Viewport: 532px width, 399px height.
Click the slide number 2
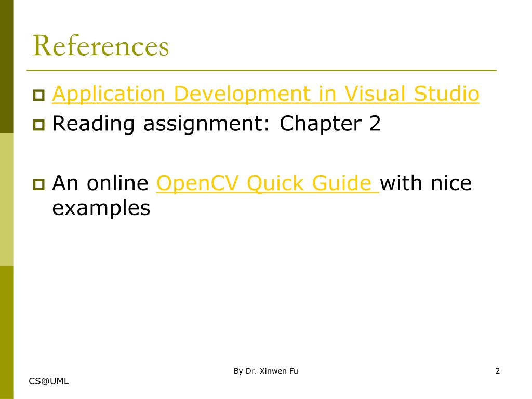pos(497,371)
